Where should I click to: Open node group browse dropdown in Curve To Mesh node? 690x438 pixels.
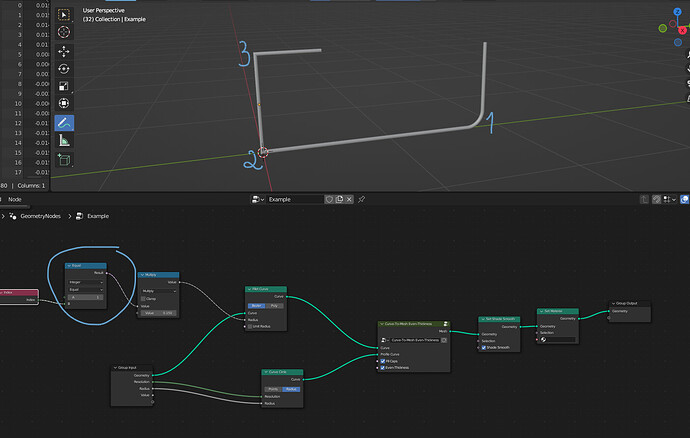coord(384,340)
